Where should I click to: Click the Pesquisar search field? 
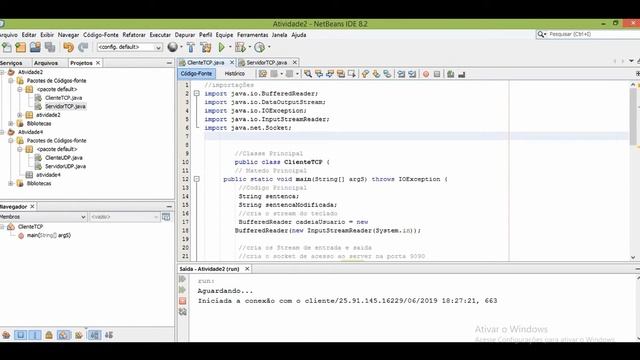[588, 34]
